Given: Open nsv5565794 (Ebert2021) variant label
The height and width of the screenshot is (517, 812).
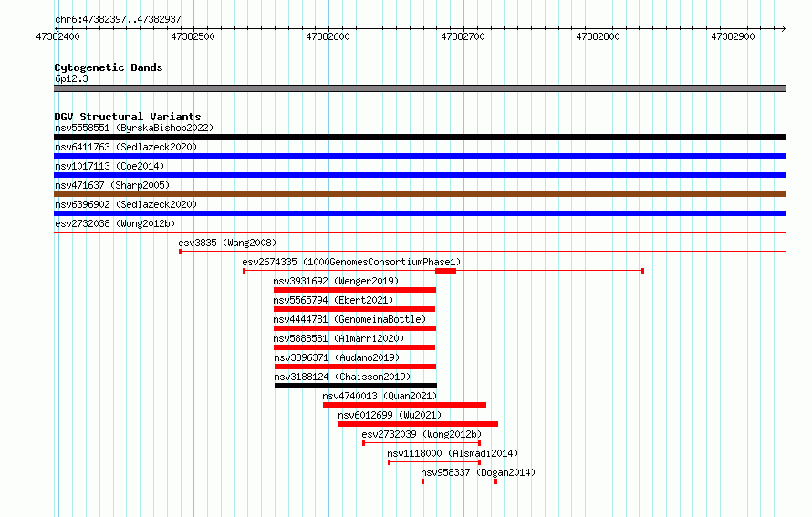Looking at the screenshot, I should tap(334, 300).
